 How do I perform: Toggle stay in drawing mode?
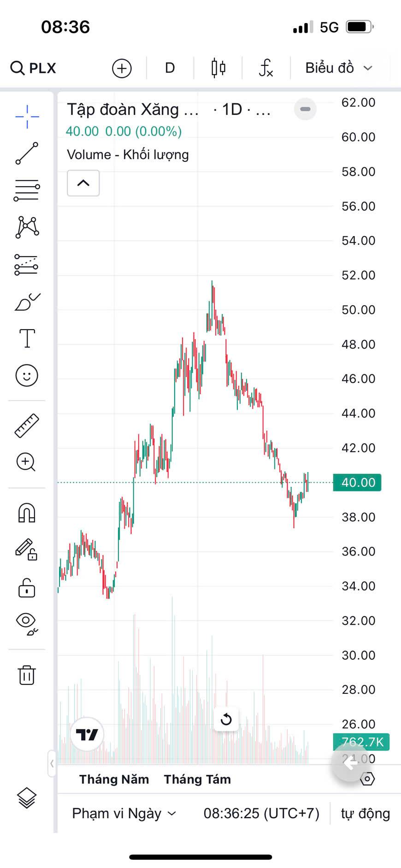pyautogui.click(x=26, y=549)
